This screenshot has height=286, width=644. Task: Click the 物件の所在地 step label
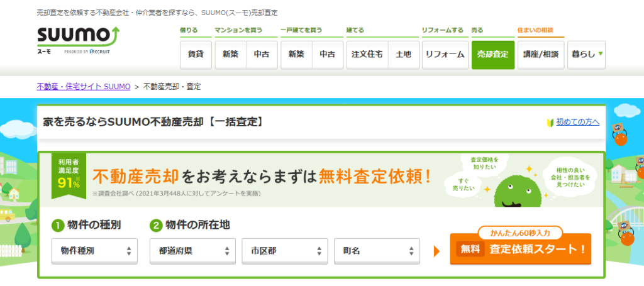197,225
